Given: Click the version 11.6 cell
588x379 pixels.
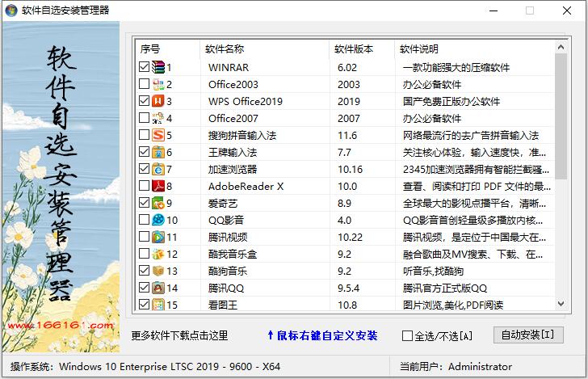Looking at the screenshot, I should click(347, 136).
